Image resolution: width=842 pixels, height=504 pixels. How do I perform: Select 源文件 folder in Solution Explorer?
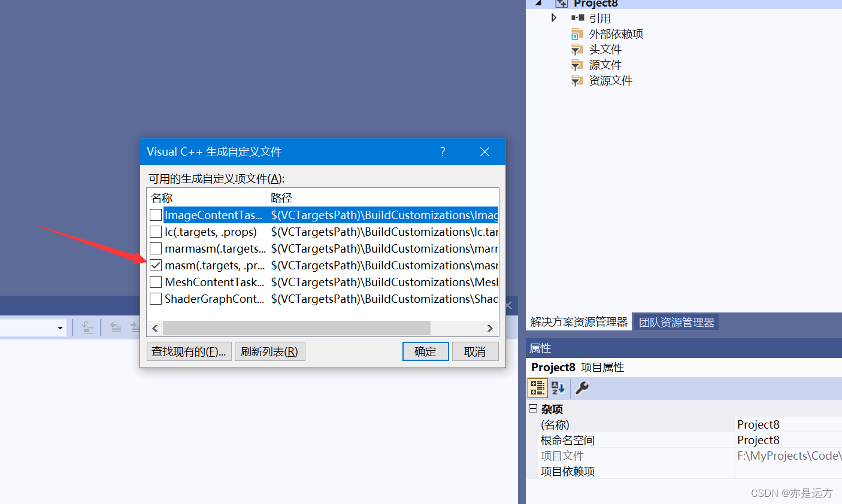point(605,65)
